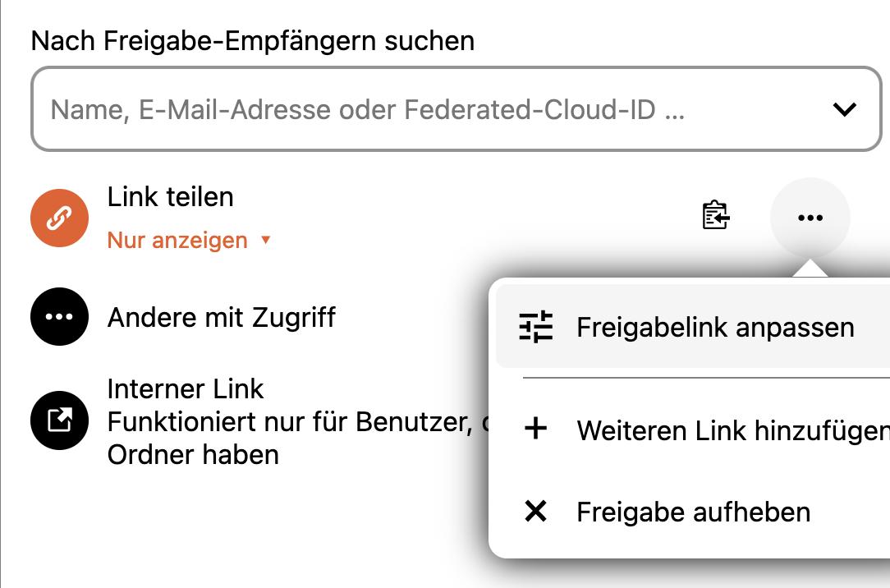Expand the recipient search dropdown chevron
This screenshot has height=588, width=890.
(x=845, y=109)
